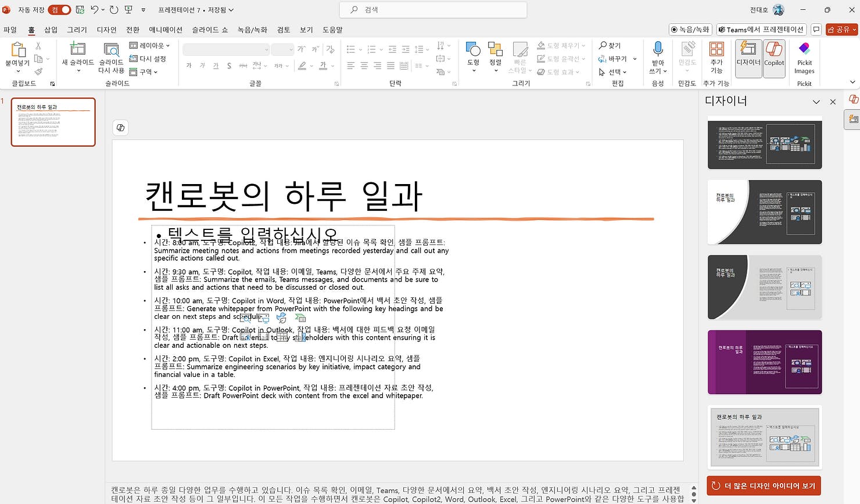Viewport: 860px width, 504px height.
Task: Click '더 많은 디자인 아이디어 보기' button
Action: point(763,486)
